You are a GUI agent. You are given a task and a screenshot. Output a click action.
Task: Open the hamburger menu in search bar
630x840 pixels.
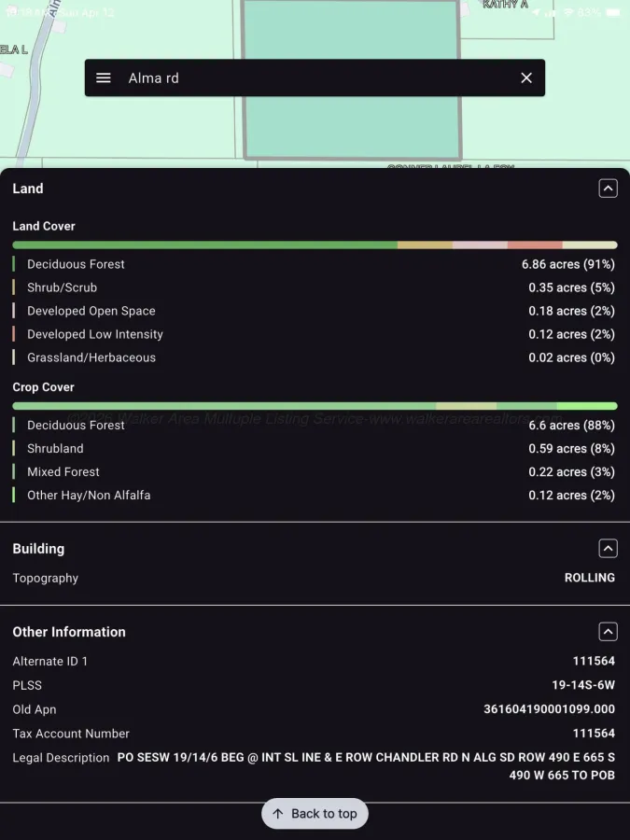click(104, 78)
